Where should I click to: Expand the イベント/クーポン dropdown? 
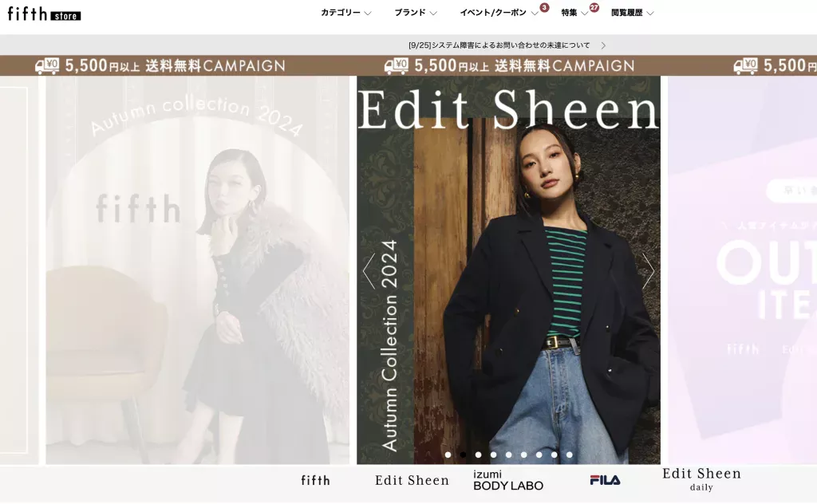point(499,13)
